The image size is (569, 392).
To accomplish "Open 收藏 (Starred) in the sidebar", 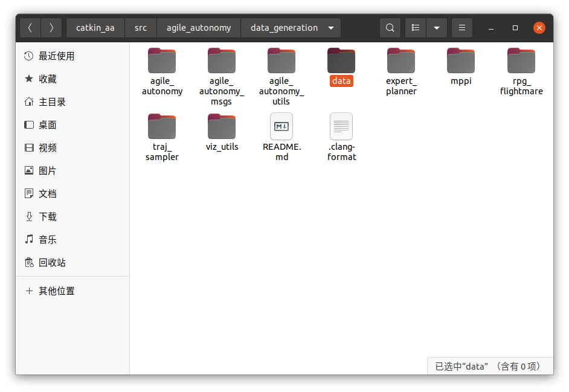I will [x=72, y=79].
